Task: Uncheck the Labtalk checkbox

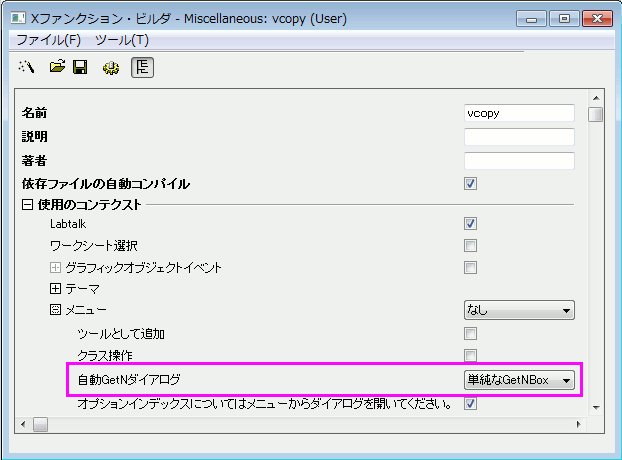Action: (x=470, y=224)
